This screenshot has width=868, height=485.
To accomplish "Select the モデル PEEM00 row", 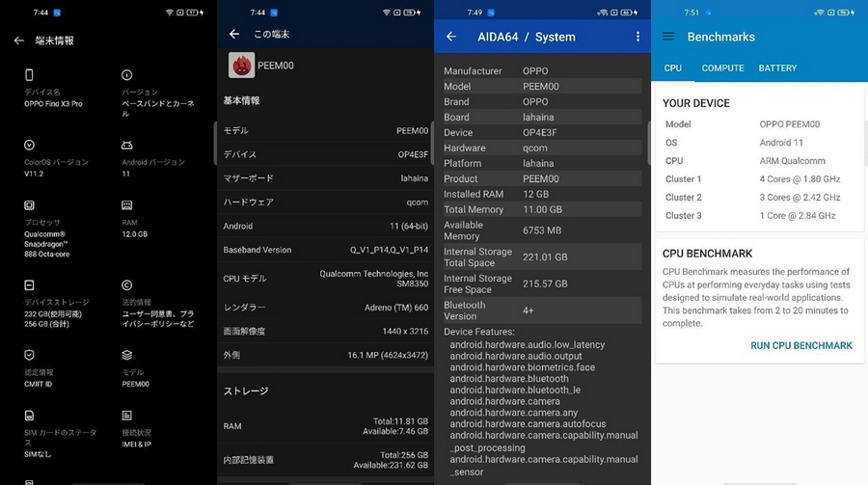I will coord(326,131).
